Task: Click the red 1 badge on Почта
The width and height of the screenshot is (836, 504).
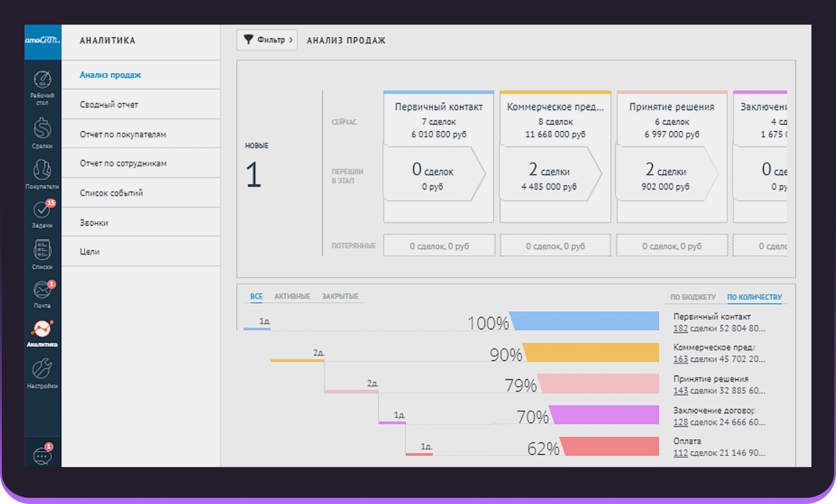Action: [51, 284]
